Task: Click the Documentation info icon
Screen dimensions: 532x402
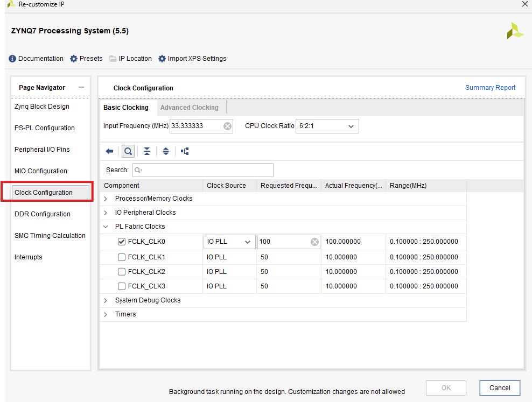Action: [12, 59]
